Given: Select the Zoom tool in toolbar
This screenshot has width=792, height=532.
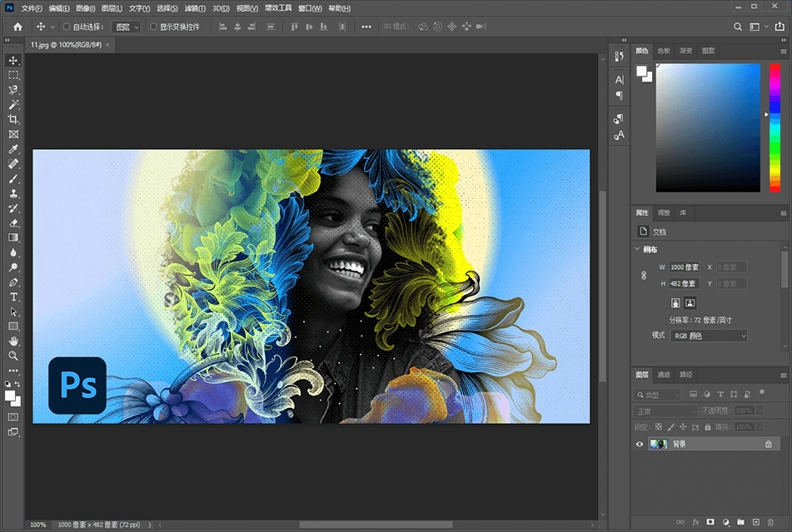Looking at the screenshot, I should 13,355.
